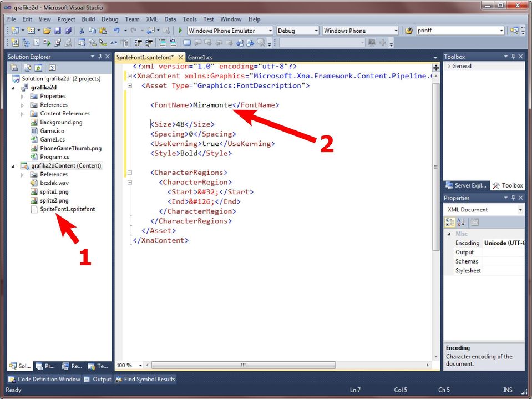Click Solution Explorer's Properties toolbar icon
Viewport: 532px width, 399px height.
click(14, 68)
